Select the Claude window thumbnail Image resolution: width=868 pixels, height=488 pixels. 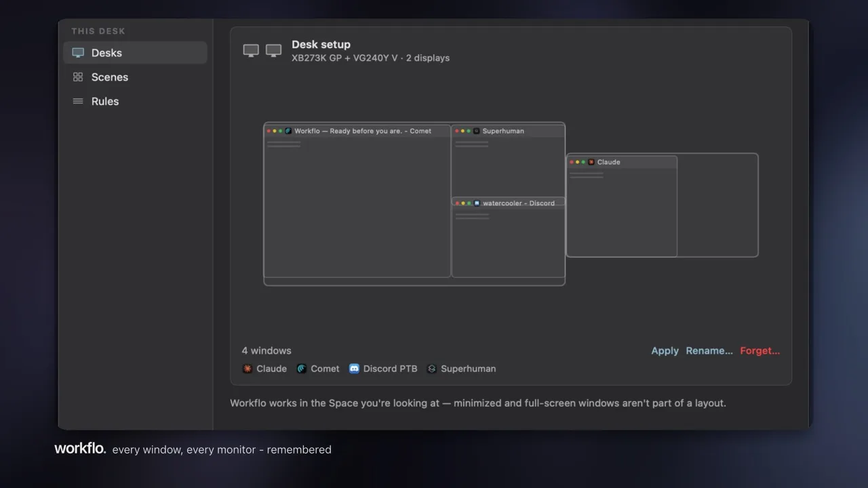(x=622, y=206)
